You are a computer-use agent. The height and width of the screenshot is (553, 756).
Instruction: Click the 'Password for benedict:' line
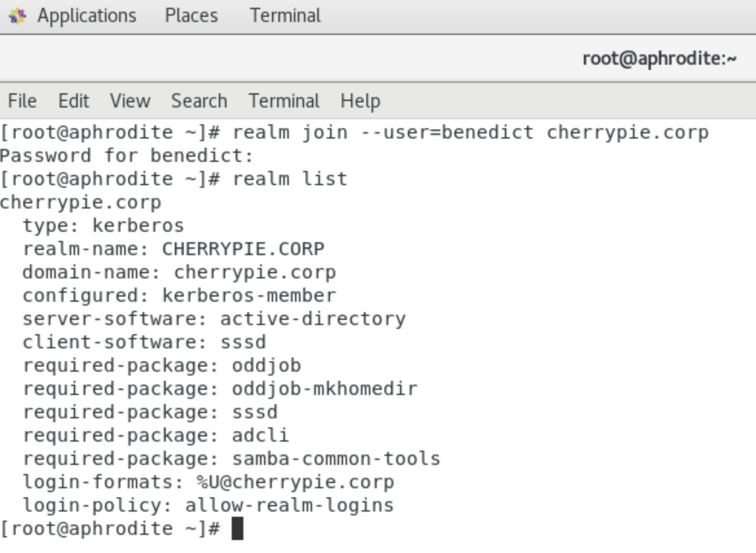pos(127,156)
